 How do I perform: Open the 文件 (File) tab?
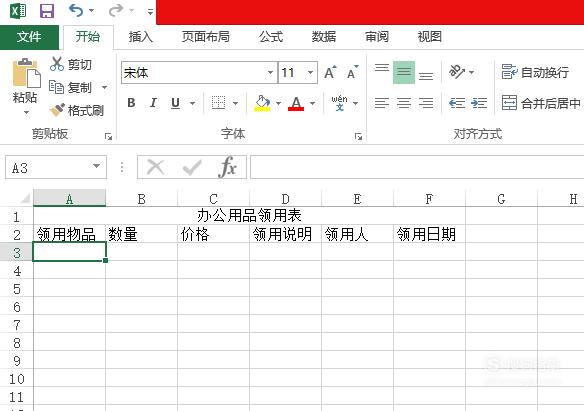[29, 37]
